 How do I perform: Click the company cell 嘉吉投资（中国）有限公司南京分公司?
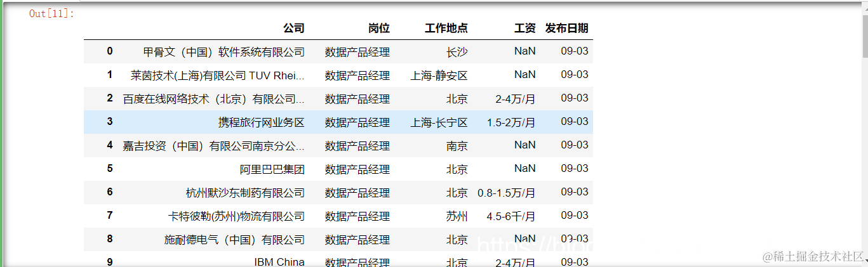point(214,146)
